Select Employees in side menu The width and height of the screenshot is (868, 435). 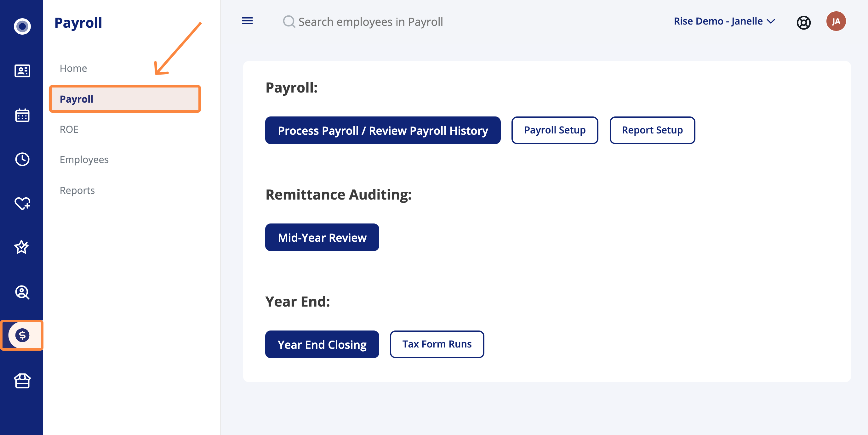click(x=84, y=160)
